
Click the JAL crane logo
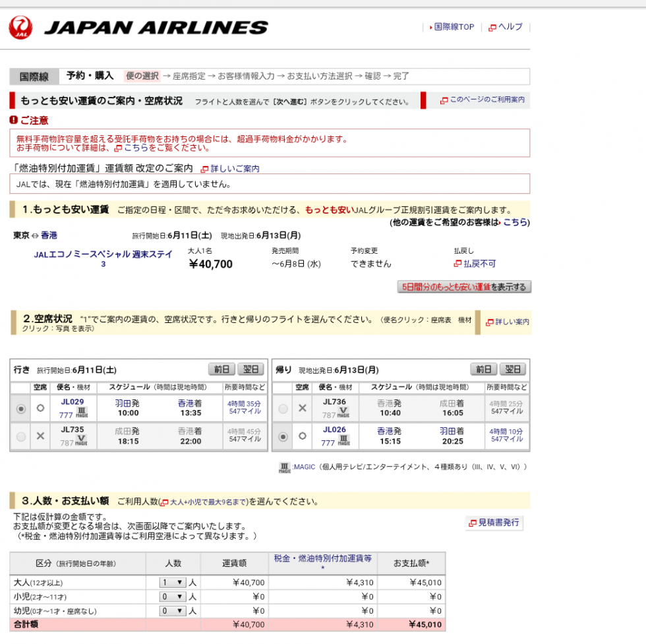coord(20,28)
